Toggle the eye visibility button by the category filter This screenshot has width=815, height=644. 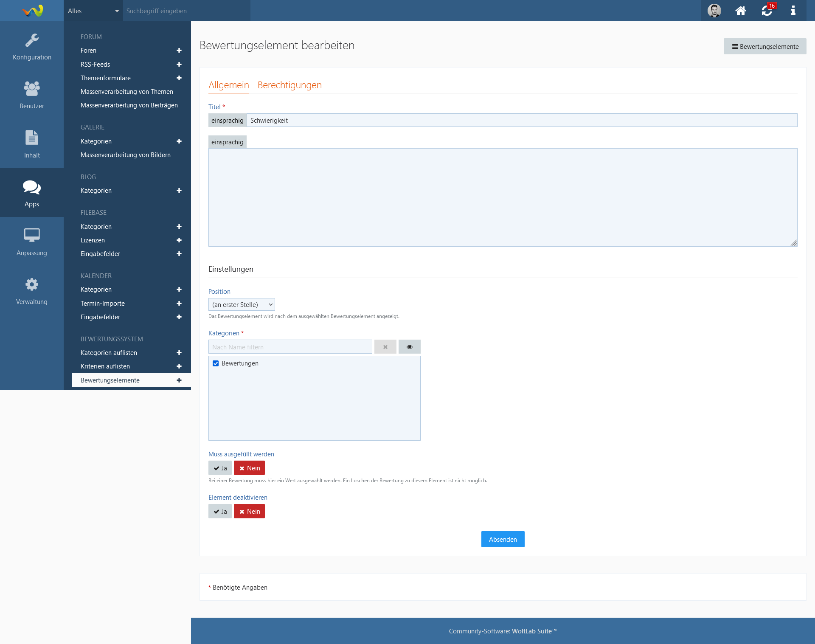[409, 347]
